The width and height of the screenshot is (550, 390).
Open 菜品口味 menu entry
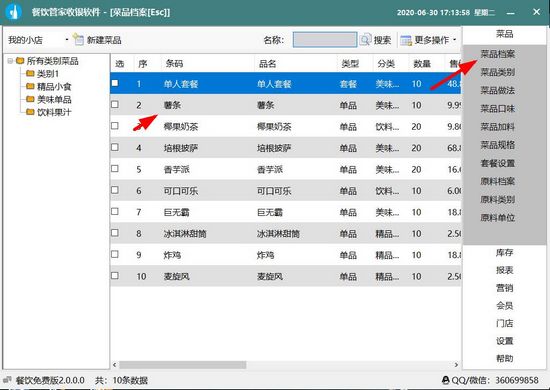pos(497,109)
